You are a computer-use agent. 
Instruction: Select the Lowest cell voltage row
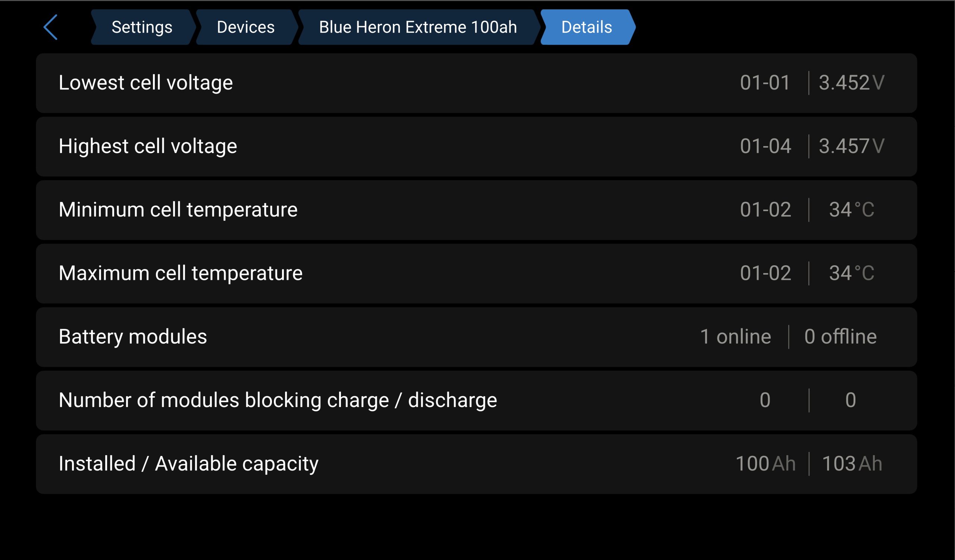pos(476,83)
